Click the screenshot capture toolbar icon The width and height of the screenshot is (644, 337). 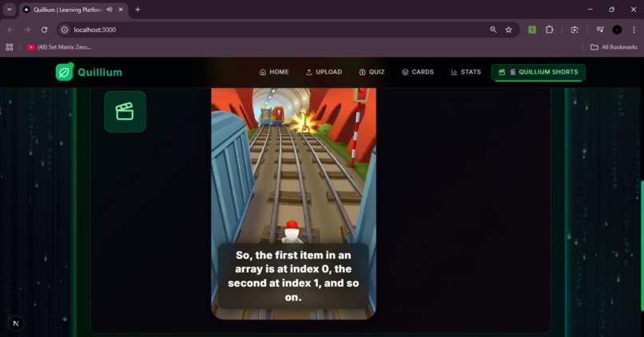pyautogui.click(x=574, y=30)
